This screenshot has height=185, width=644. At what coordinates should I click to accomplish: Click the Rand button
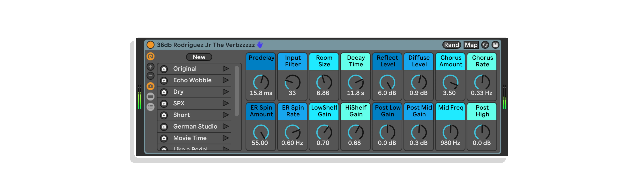pos(452,45)
